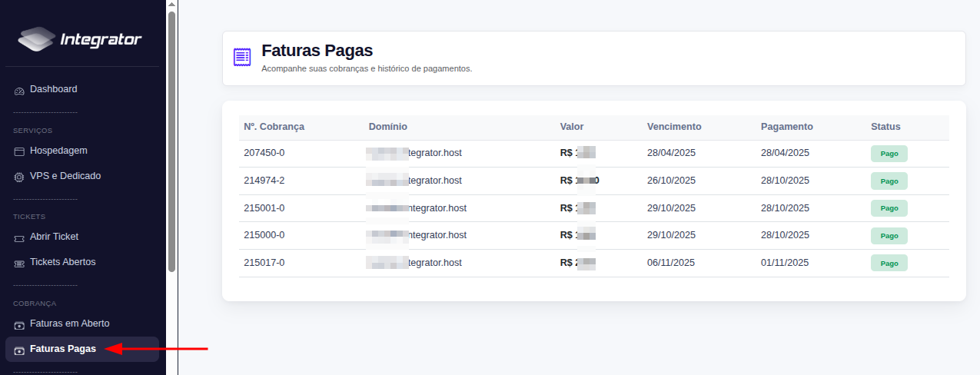Click the Faturas Pagas wallet icon in sidebar
Viewport: 980px width, 375px height.
19,350
